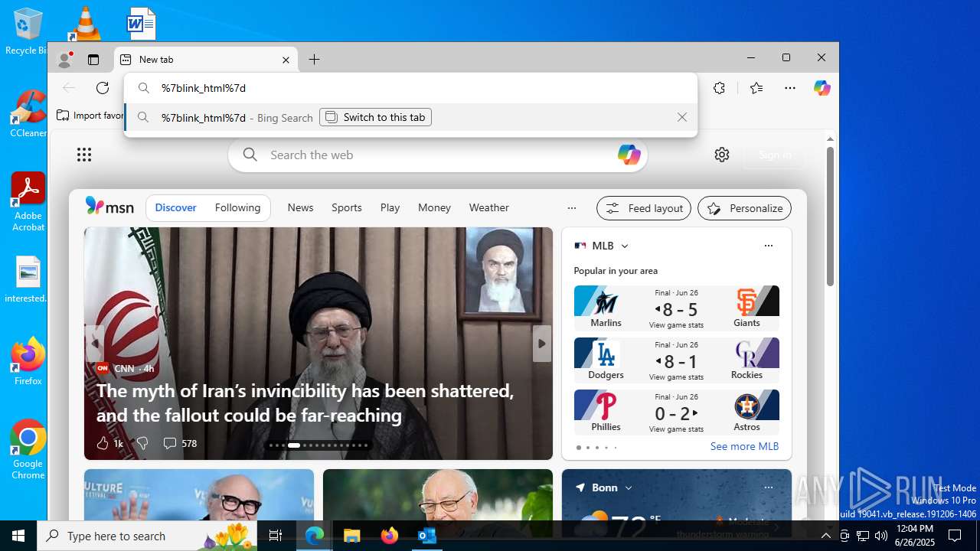Open the Copilot sidebar icon
Viewport: 980px width, 551px height.
(822, 88)
